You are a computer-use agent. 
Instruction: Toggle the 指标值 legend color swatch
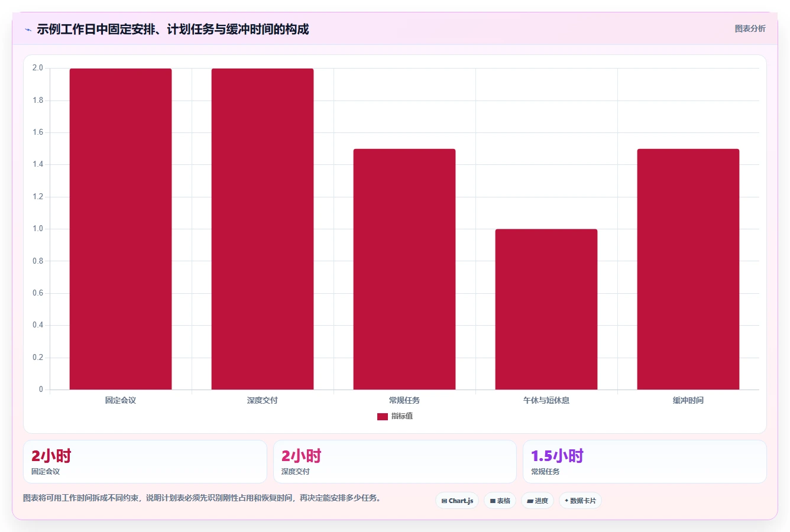point(383,417)
